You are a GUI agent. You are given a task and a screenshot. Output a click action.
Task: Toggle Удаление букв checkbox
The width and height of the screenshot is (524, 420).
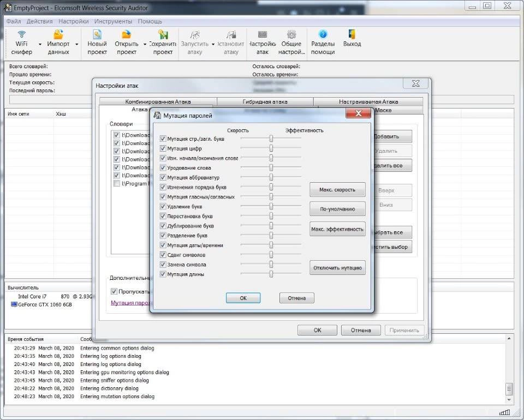pos(163,206)
